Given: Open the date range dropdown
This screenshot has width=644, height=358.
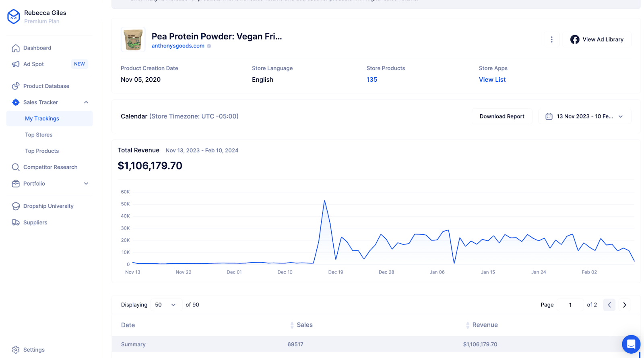Looking at the screenshot, I should click(x=584, y=116).
